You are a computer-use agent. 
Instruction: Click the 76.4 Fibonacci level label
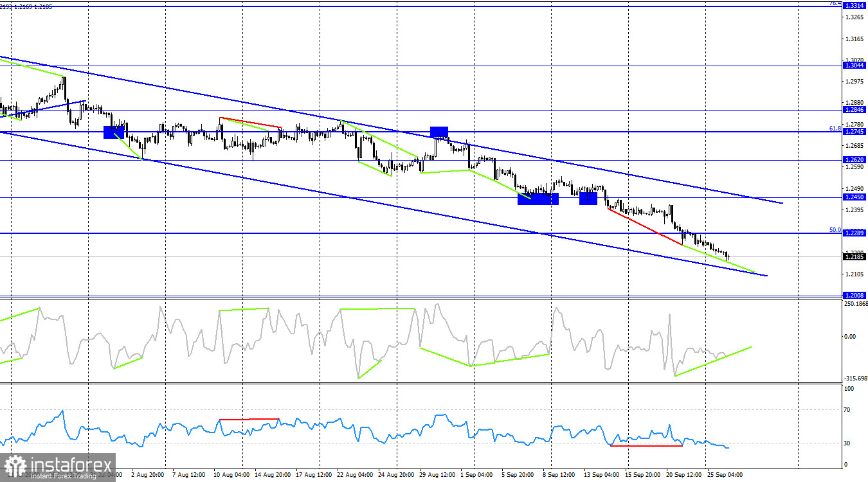click(835, 3)
